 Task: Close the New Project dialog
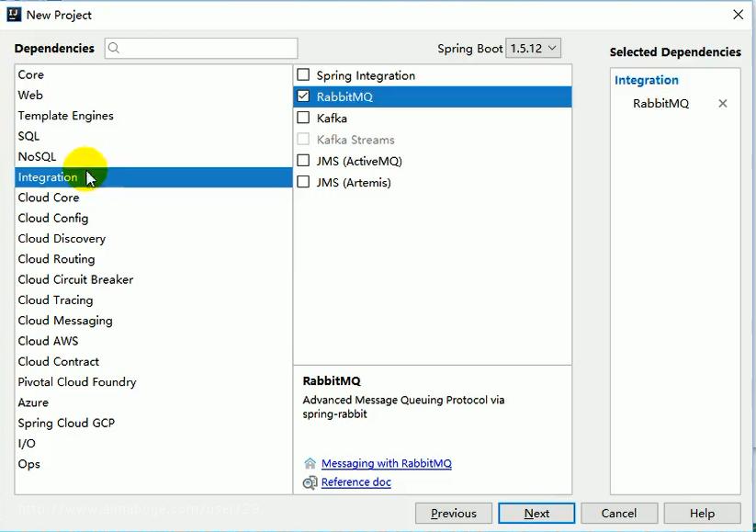pyautogui.click(x=738, y=15)
